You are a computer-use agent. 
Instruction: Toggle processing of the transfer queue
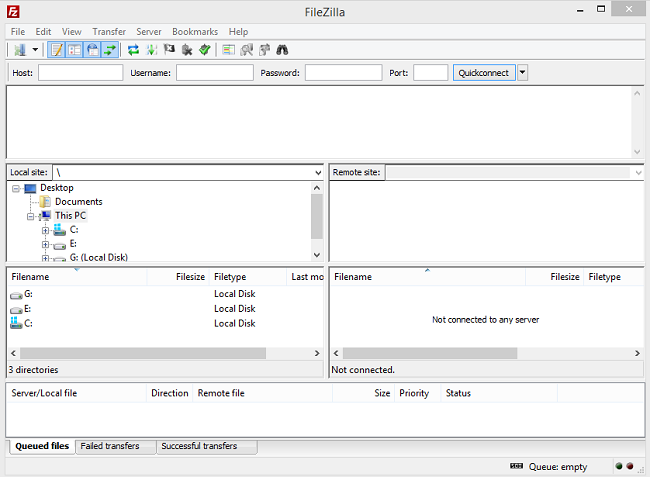[151, 50]
